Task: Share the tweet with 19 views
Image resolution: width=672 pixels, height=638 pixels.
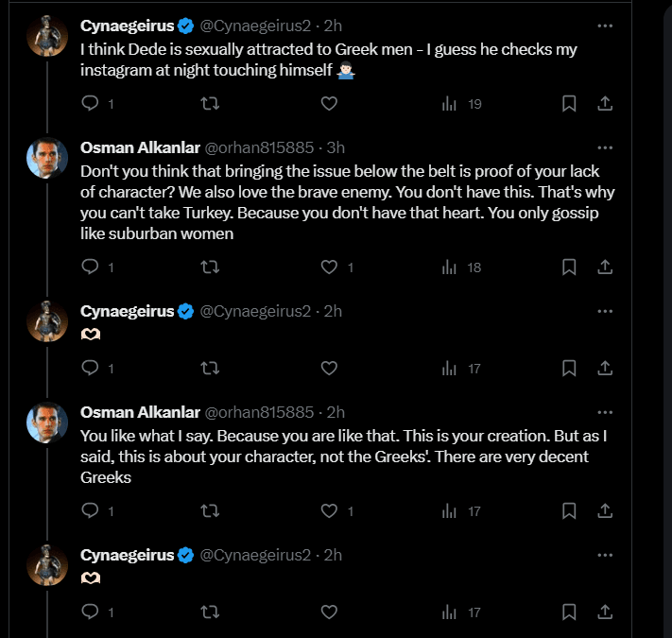Action: pyautogui.click(x=606, y=104)
